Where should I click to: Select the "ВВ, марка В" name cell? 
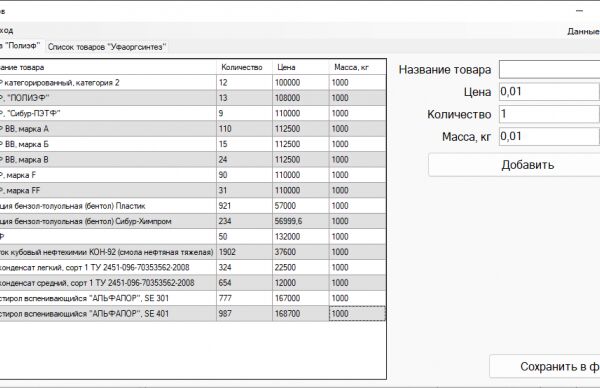pyautogui.click(x=108, y=160)
